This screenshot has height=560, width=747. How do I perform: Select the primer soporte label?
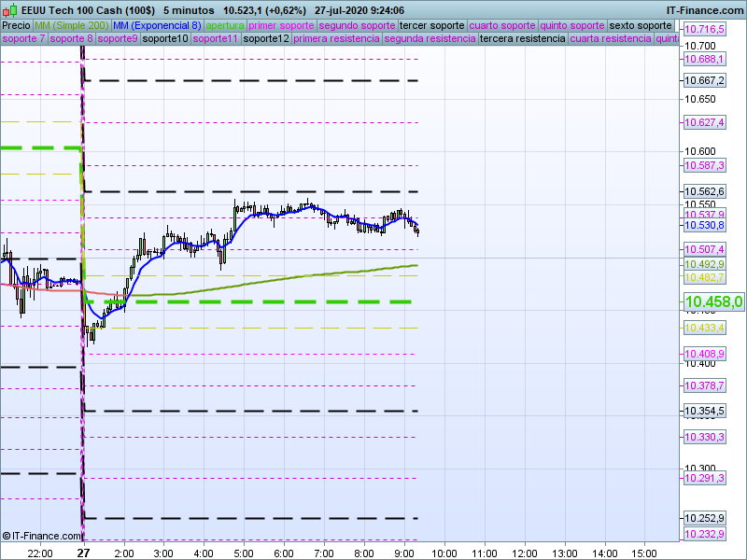[282, 25]
